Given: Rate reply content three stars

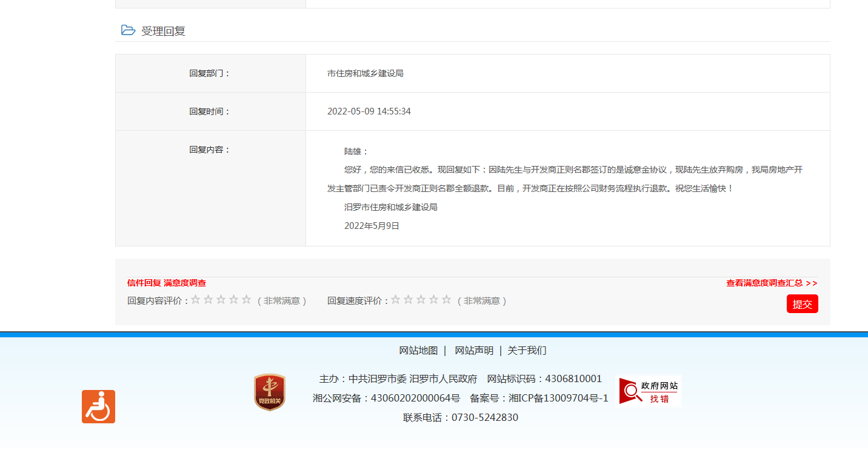Looking at the screenshot, I should [x=221, y=300].
